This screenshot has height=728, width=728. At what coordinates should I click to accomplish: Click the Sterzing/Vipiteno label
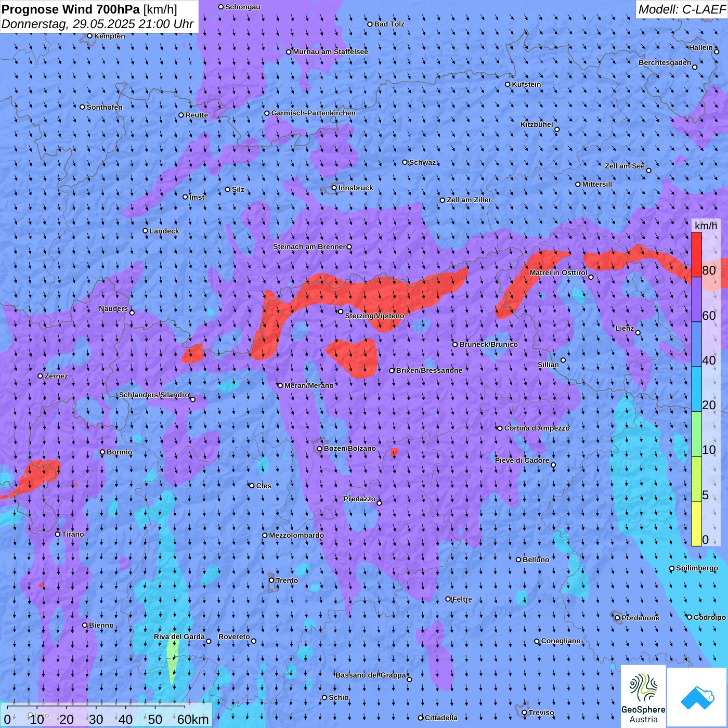coord(374,316)
